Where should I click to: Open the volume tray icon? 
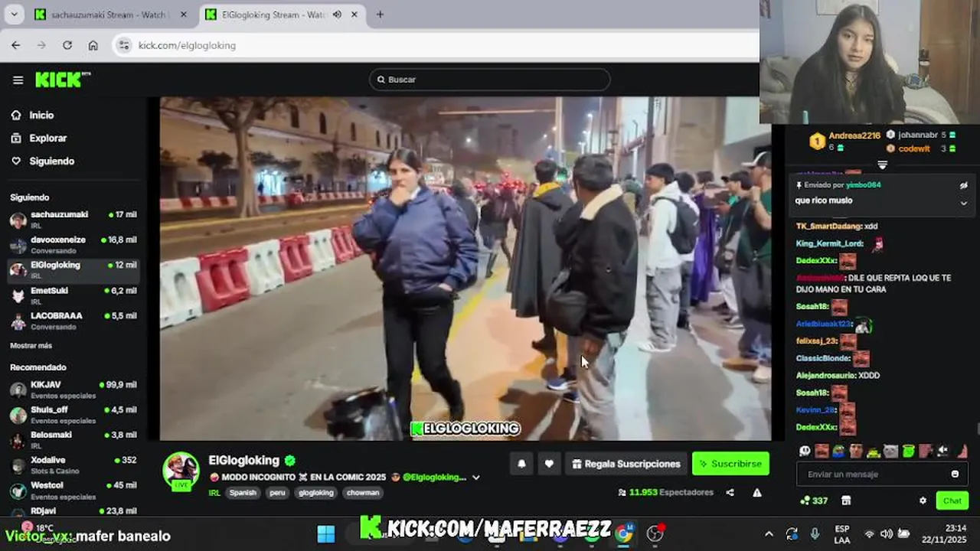tap(887, 533)
